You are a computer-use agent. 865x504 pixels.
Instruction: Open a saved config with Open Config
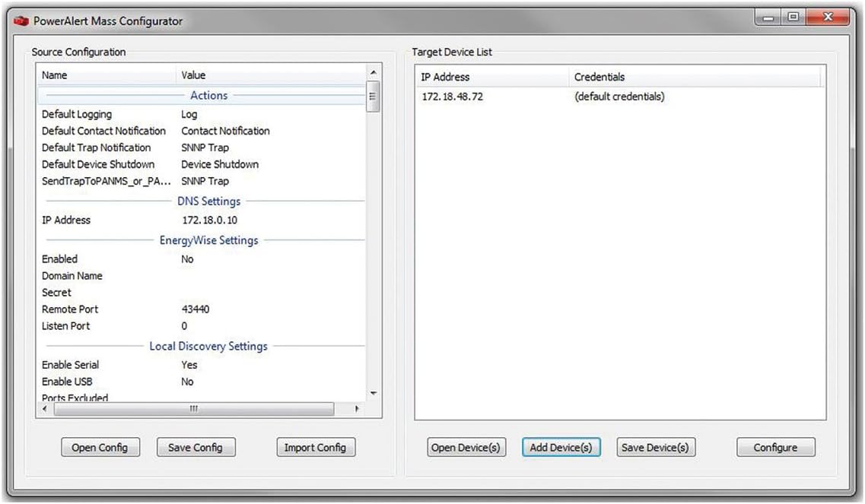point(100,447)
